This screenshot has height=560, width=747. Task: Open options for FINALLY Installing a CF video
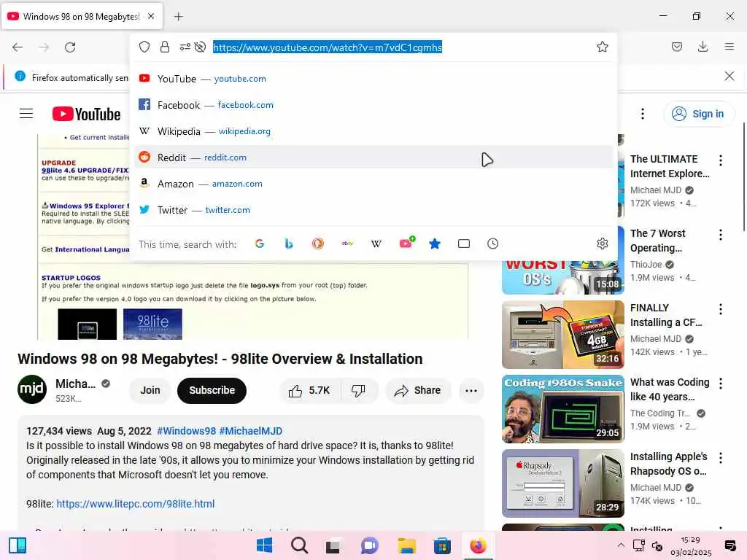pos(720,309)
